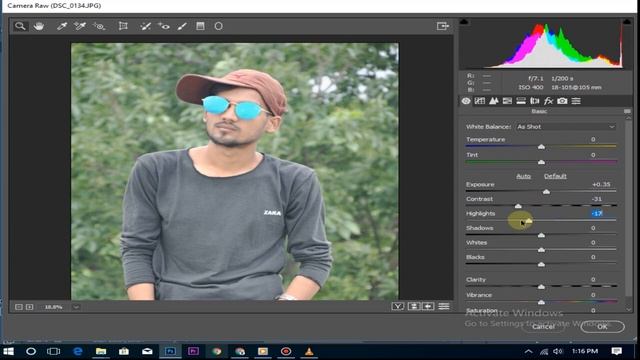The height and width of the screenshot is (360, 640).
Task: Open the Effects (fx) tab
Action: click(548, 101)
